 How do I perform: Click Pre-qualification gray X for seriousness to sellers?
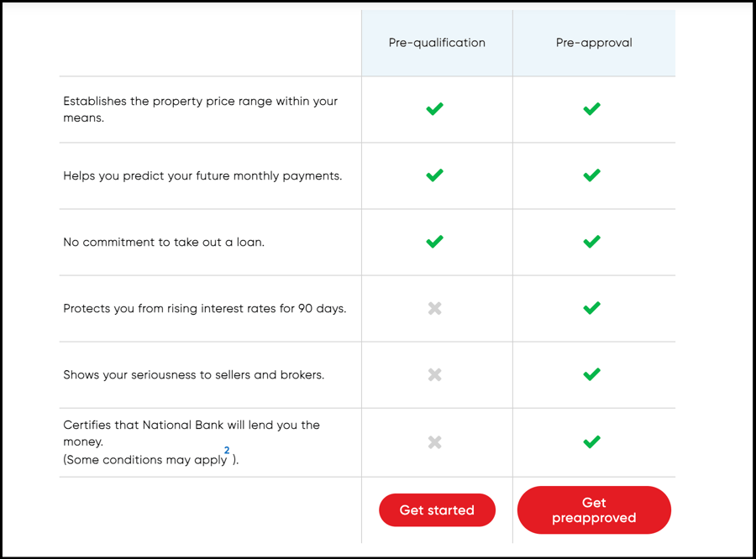click(x=434, y=374)
